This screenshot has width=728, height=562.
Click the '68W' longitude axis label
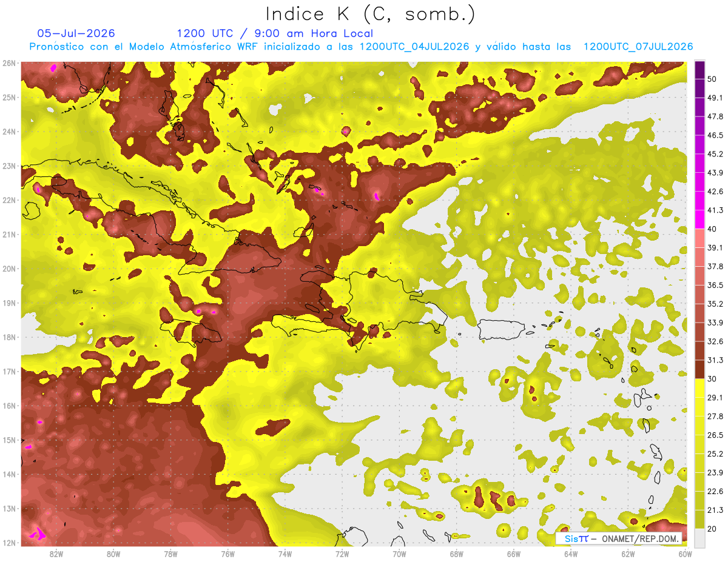pyautogui.click(x=457, y=554)
